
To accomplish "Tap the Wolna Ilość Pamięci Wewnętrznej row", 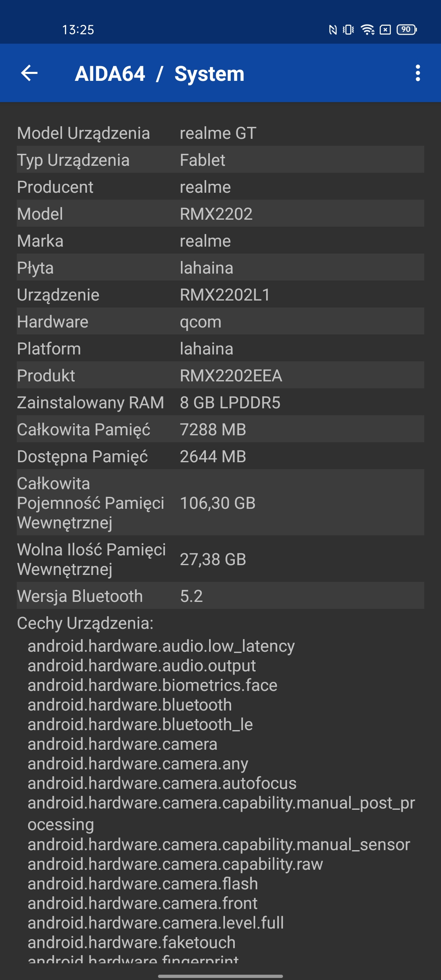I will pyautogui.click(x=220, y=559).
